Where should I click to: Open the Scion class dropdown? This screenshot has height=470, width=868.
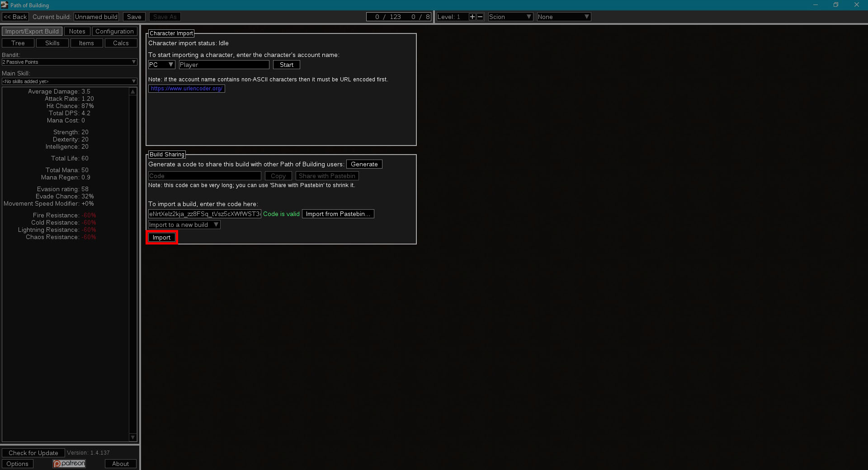510,17
